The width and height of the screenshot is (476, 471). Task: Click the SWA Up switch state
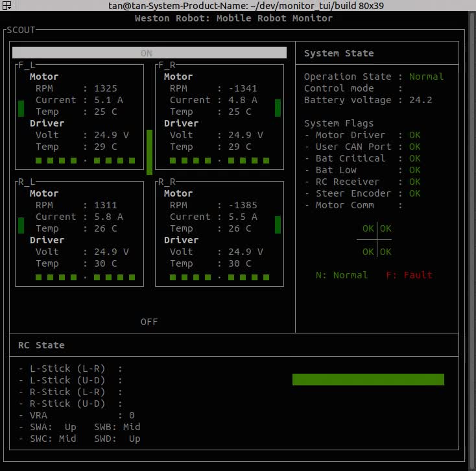[x=71, y=427]
